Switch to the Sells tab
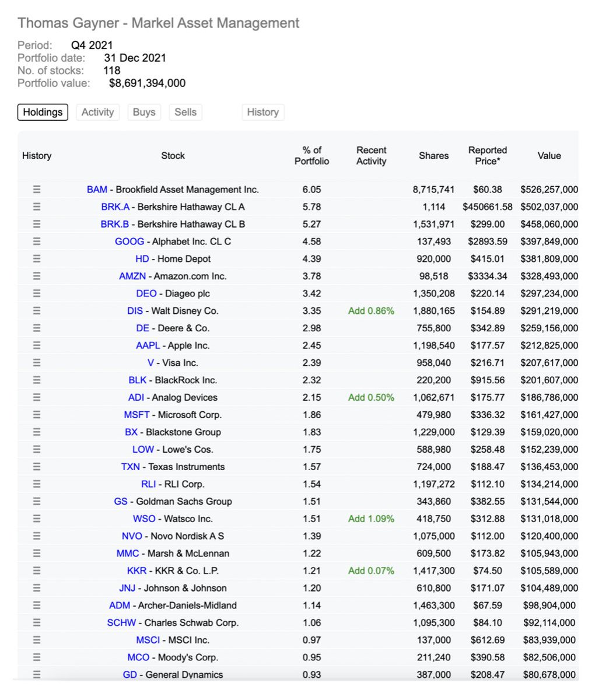Viewport: 595px width, 700px height. [185, 112]
